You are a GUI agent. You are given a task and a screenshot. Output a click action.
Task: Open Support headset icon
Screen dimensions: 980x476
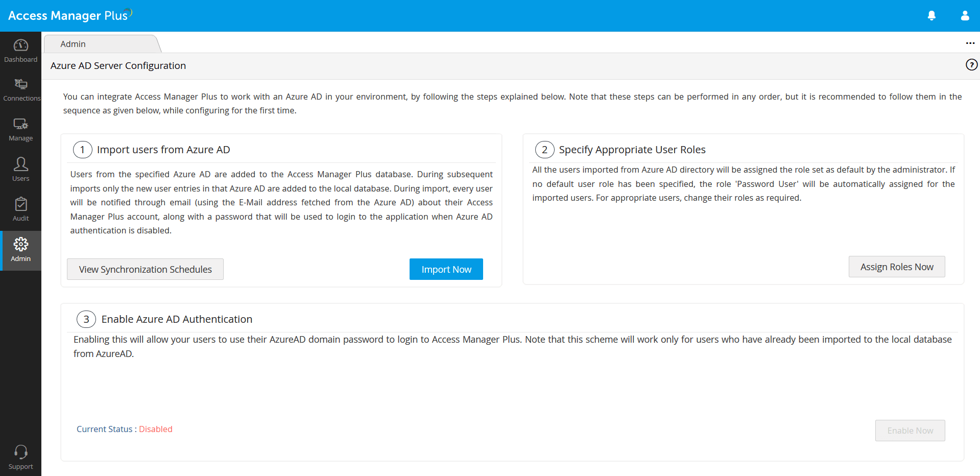point(21,452)
